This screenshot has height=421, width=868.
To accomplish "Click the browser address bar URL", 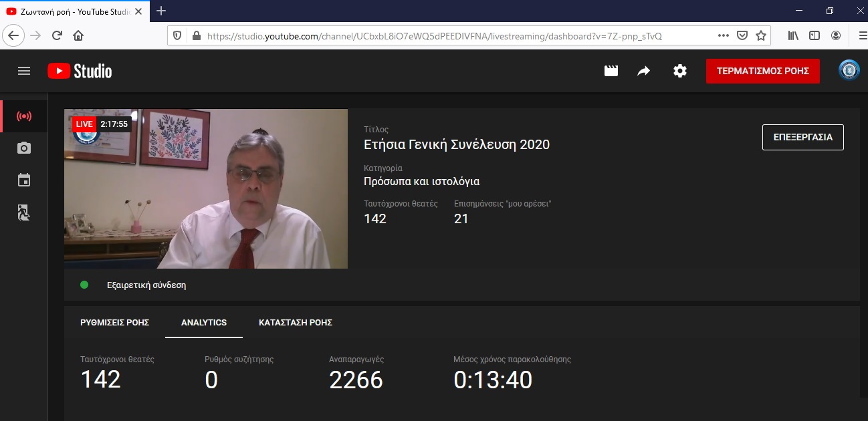I will pyautogui.click(x=435, y=36).
